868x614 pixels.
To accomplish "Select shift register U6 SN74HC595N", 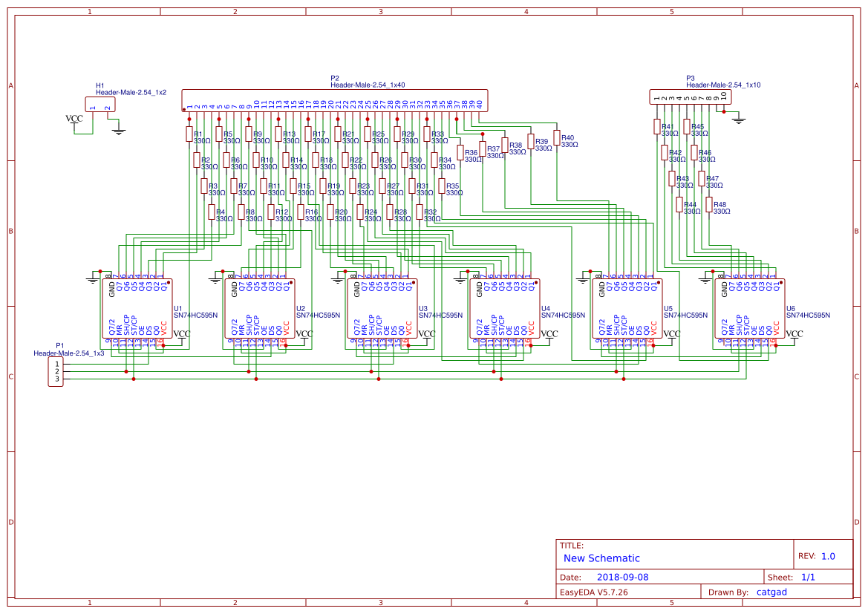I will click(750, 308).
